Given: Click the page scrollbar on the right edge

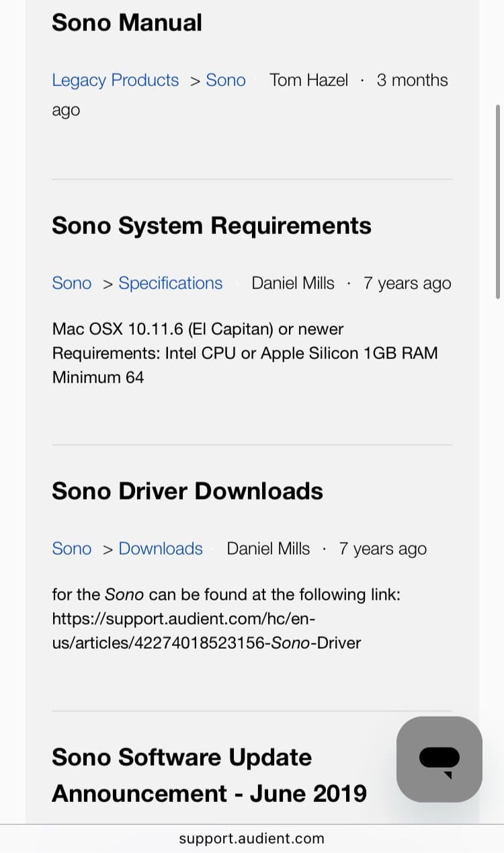Looking at the screenshot, I should (x=498, y=202).
